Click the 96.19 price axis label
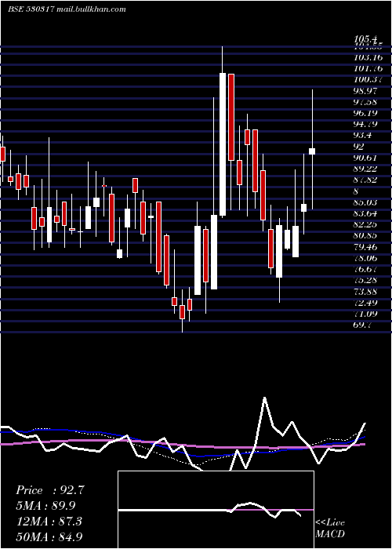Image resolution: width=392 pixels, height=549 pixels. (365, 113)
